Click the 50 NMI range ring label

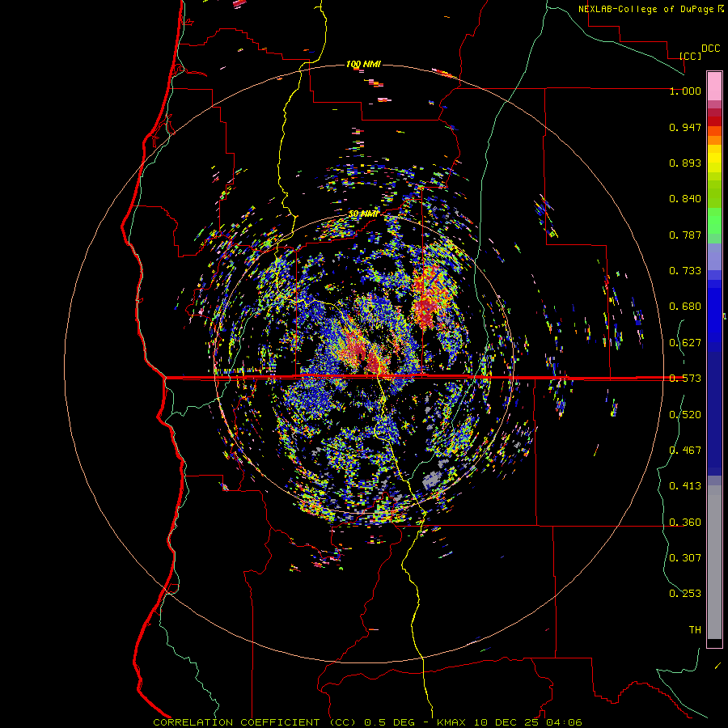coord(363,214)
